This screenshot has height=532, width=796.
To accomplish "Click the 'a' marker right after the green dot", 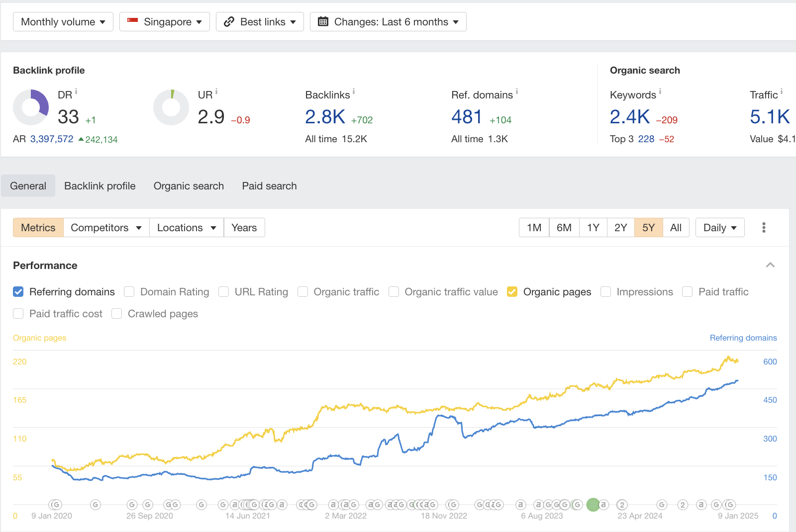I will (x=603, y=505).
